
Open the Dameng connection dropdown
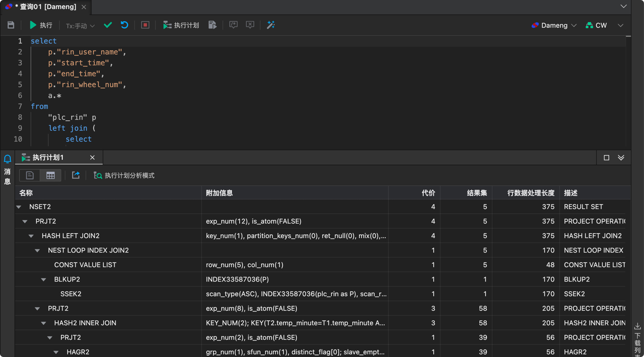(x=554, y=25)
